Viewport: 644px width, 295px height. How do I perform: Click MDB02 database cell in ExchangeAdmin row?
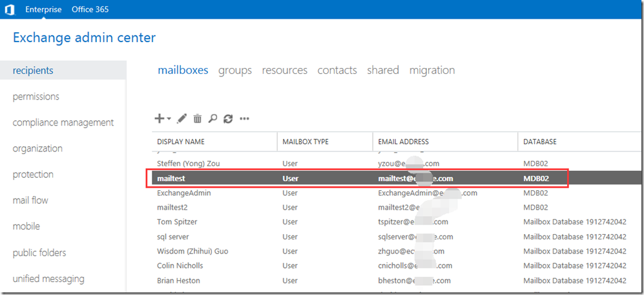[535, 193]
